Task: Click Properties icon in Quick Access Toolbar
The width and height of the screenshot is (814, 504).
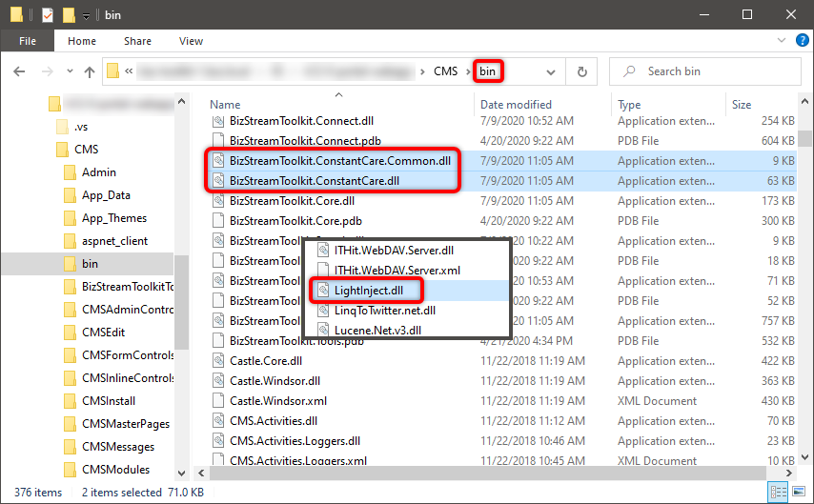Action: pyautogui.click(x=48, y=15)
